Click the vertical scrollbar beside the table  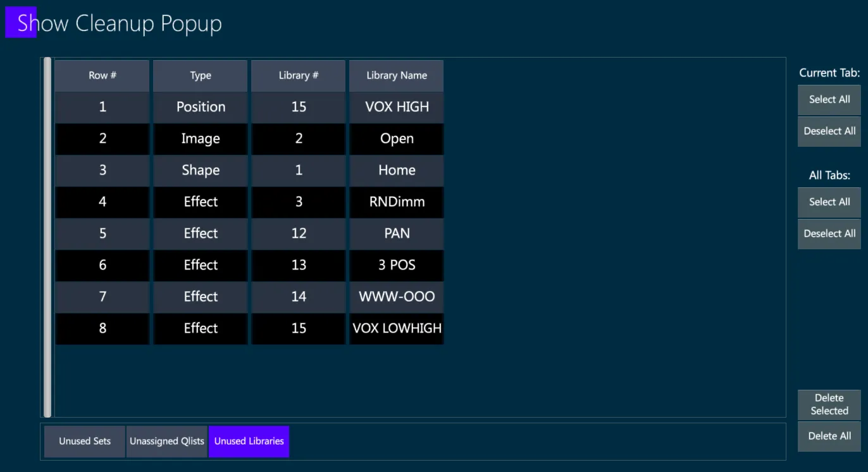pyautogui.click(x=47, y=237)
